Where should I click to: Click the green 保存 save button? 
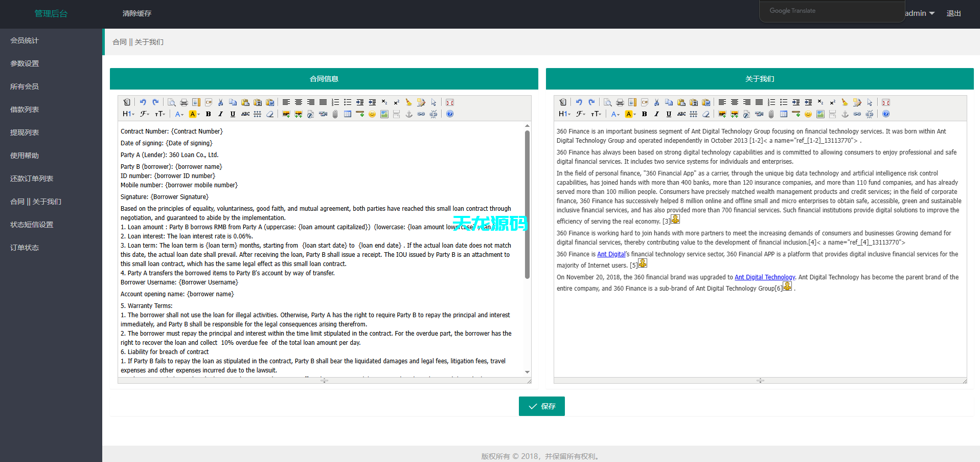click(541, 406)
